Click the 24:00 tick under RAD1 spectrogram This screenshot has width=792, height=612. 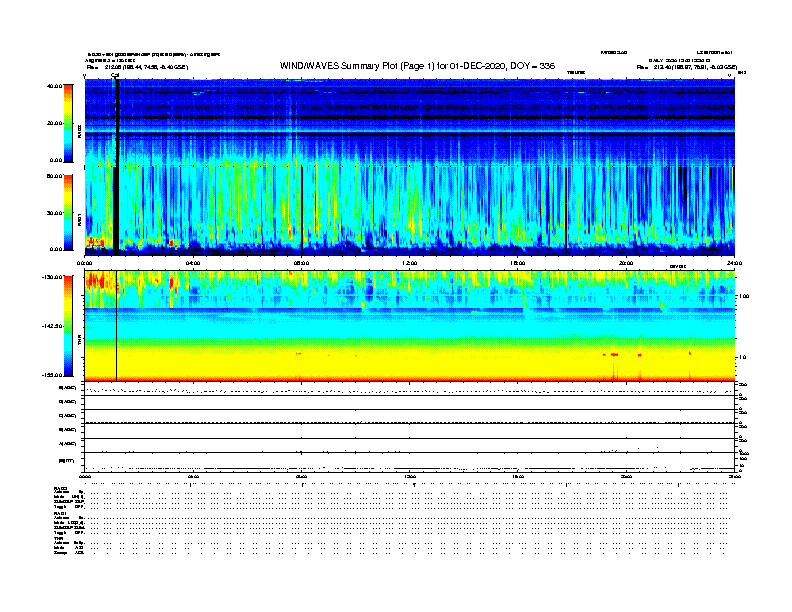click(734, 263)
